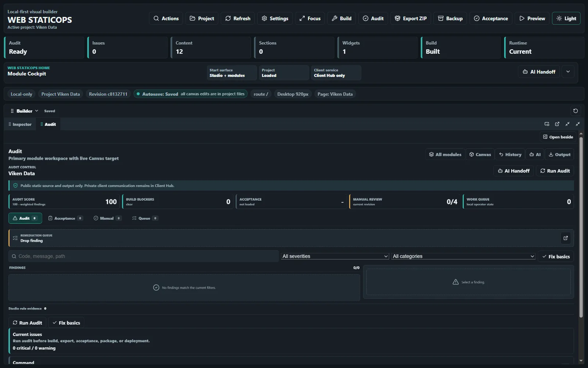
Task: Click AI Handoff beside Run Audit
Action: point(513,171)
